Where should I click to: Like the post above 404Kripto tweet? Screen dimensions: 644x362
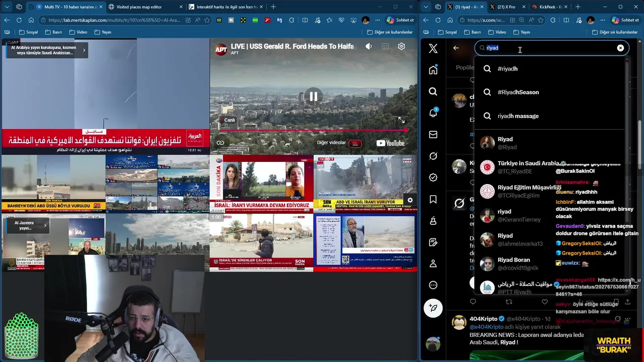544,302
